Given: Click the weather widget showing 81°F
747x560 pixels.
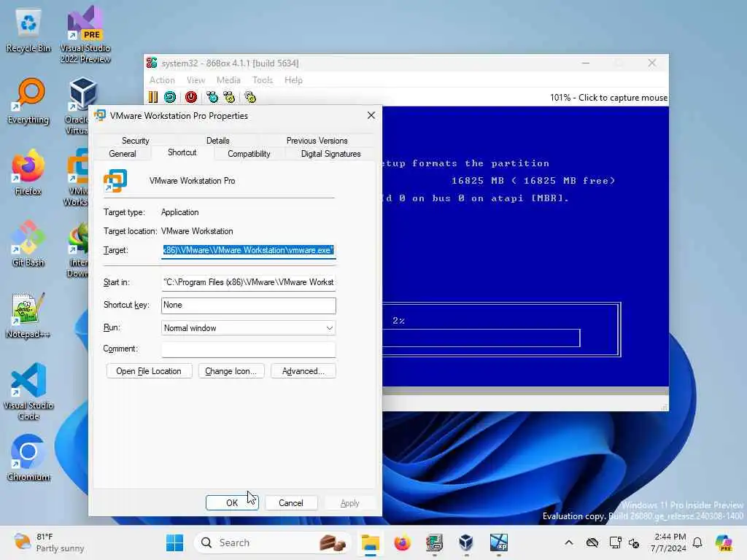Looking at the screenshot, I should 49,542.
